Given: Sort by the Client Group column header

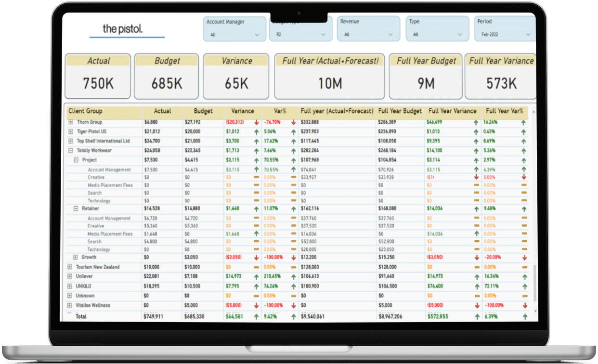Looking at the screenshot, I should [85, 111].
